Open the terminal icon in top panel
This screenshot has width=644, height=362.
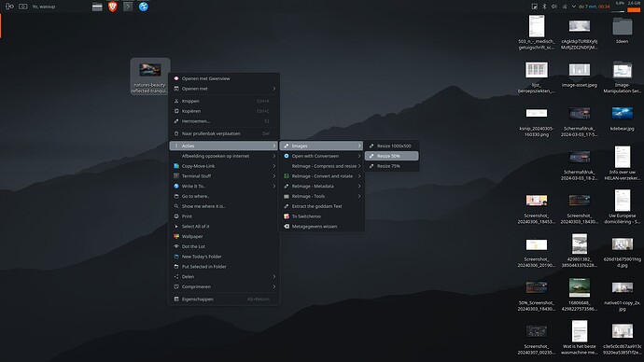(x=128, y=7)
